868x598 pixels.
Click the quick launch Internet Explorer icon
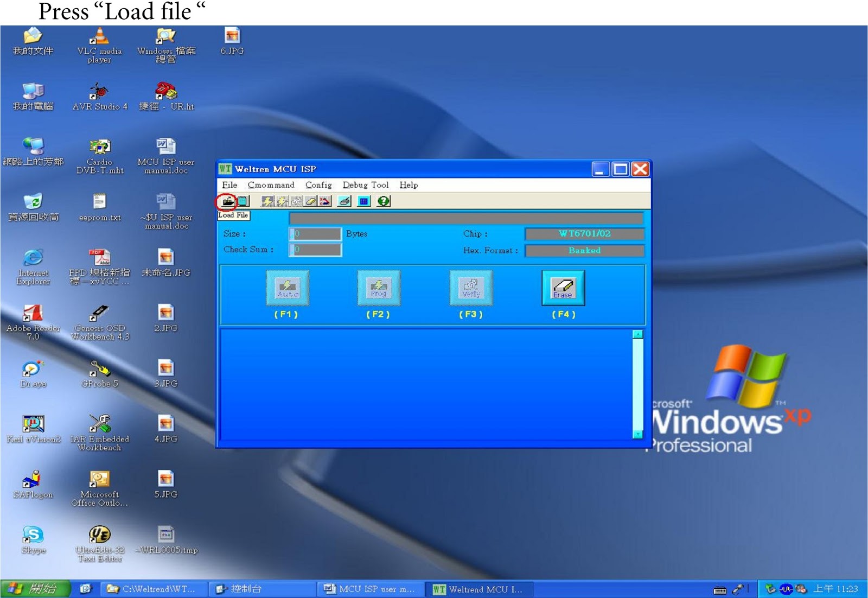click(x=86, y=589)
